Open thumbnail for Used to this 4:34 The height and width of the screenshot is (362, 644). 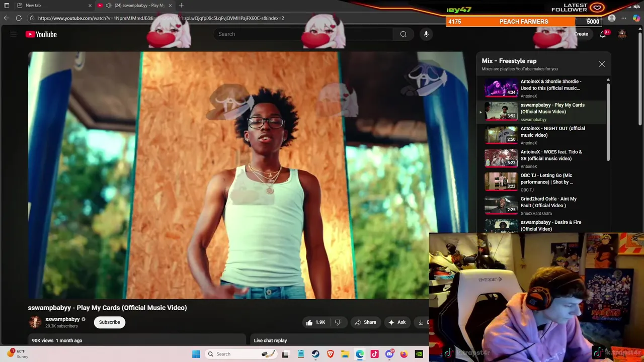click(501, 88)
